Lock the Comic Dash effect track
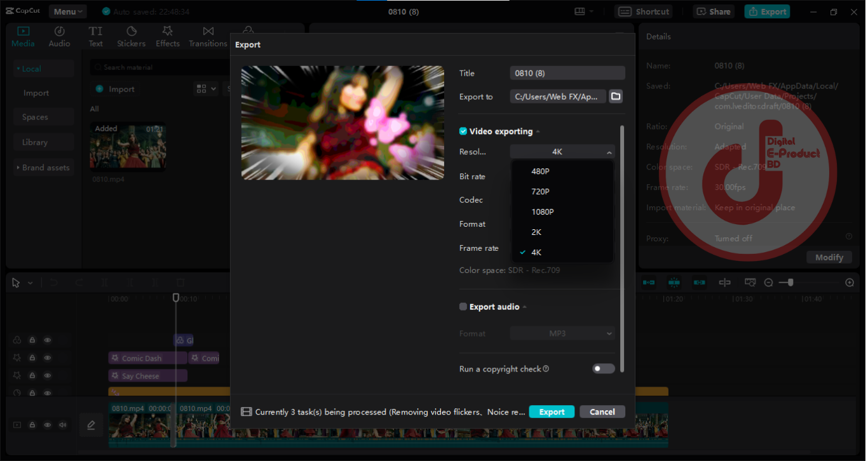Viewport: 868px width, 461px height. click(x=32, y=358)
